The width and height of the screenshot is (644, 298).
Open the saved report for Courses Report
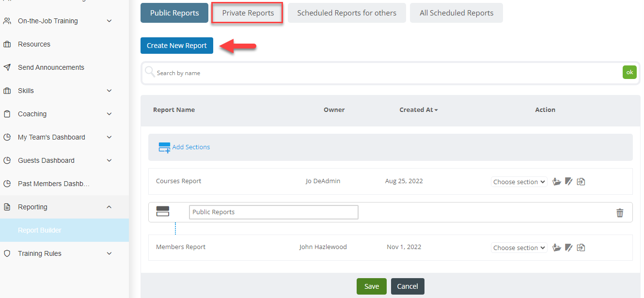tap(556, 181)
